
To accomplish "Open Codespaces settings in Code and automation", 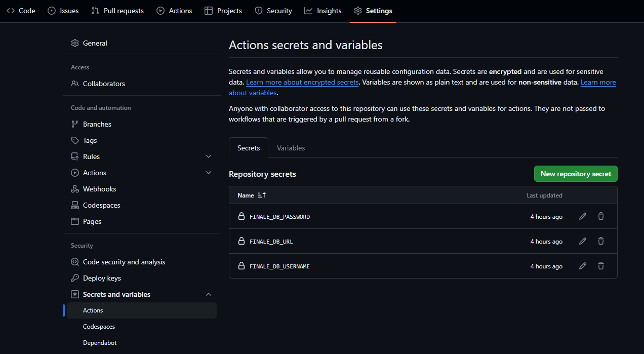I will [x=142, y=205].
